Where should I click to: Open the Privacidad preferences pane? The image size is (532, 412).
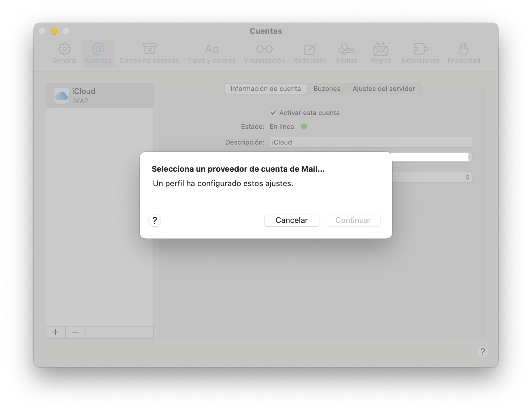tap(463, 53)
